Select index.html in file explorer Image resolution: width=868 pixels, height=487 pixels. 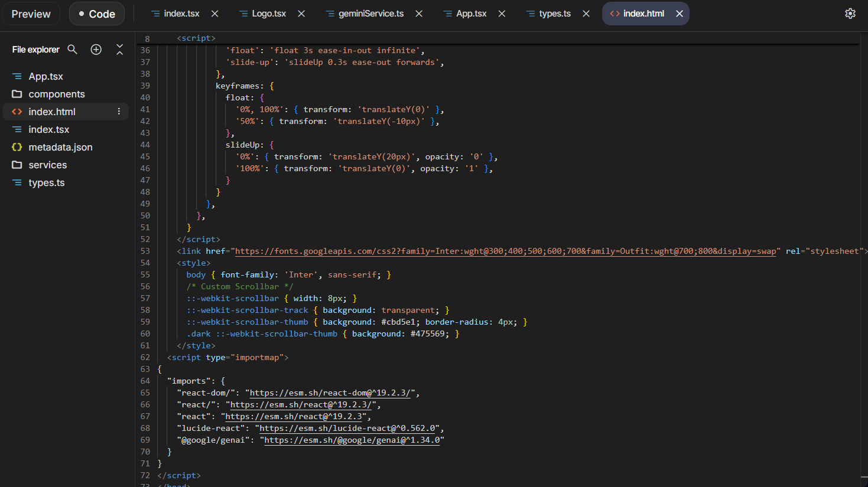tap(52, 112)
